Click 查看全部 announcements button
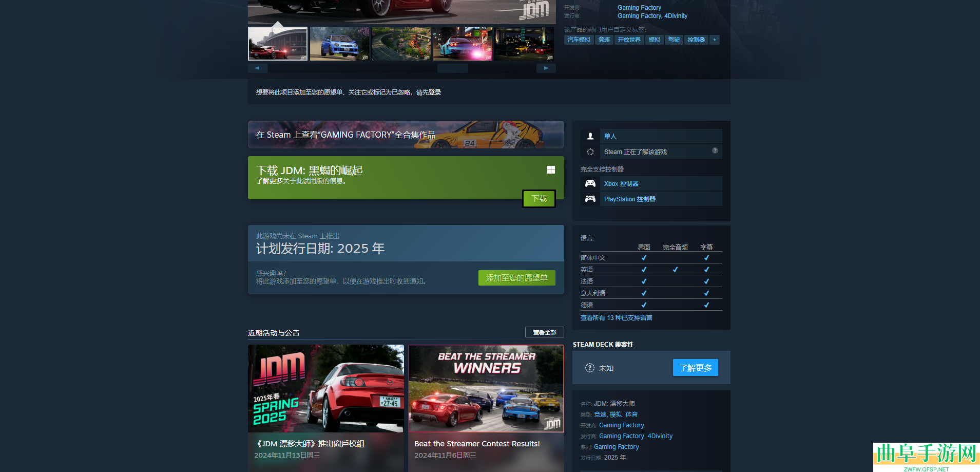This screenshot has height=472, width=980. coord(545,332)
